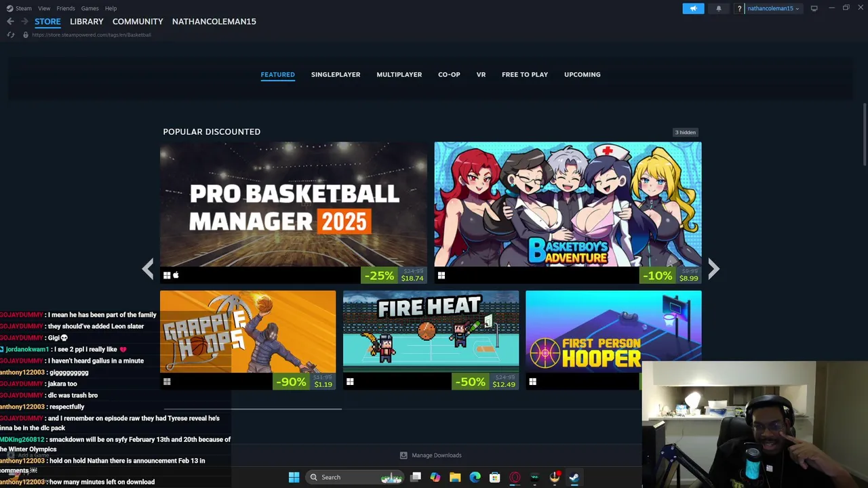The width and height of the screenshot is (868, 488).
Task: Click the -10% $8.99 price tag
Action: pyautogui.click(x=670, y=275)
